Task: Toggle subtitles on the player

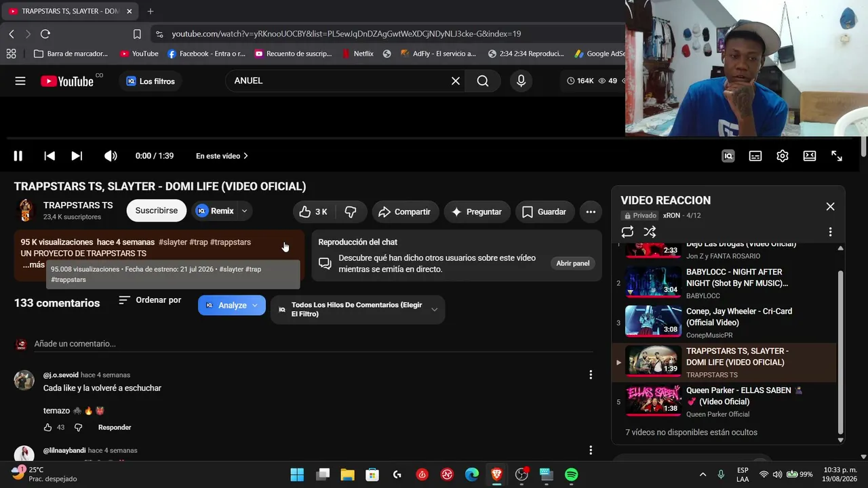Action: click(x=755, y=156)
